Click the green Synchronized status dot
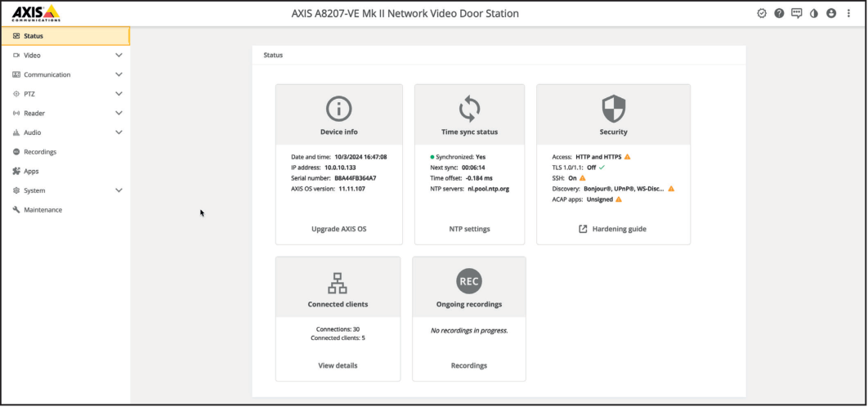The width and height of the screenshot is (868, 407). [432, 157]
